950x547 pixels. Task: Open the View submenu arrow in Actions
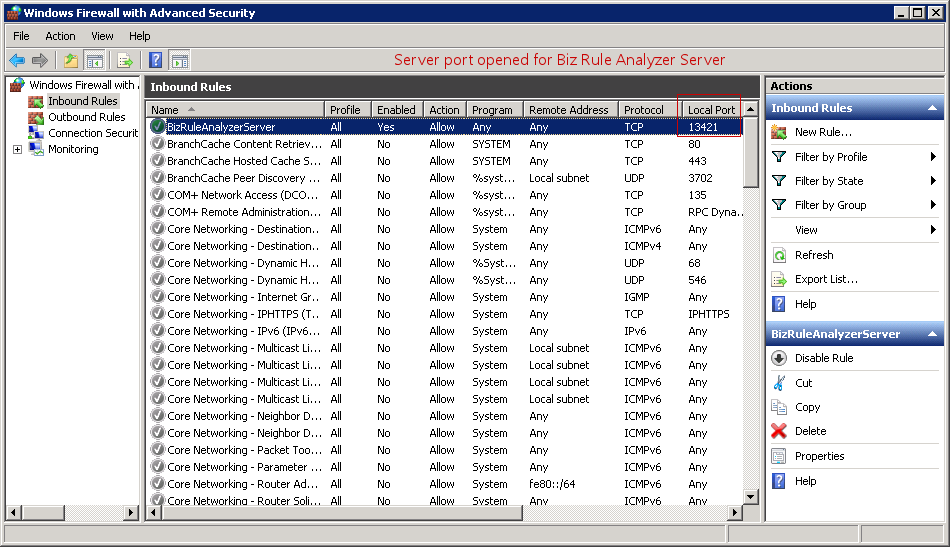point(933,230)
